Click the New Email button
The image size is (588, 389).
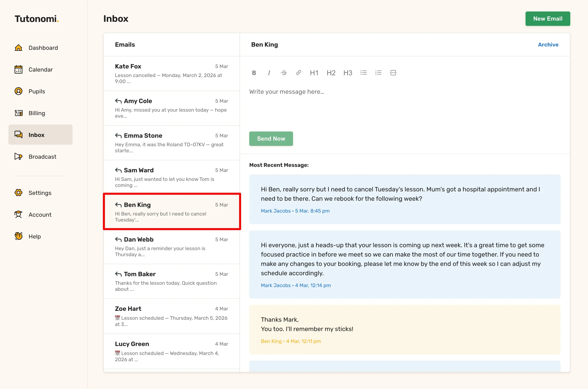click(x=548, y=19)
